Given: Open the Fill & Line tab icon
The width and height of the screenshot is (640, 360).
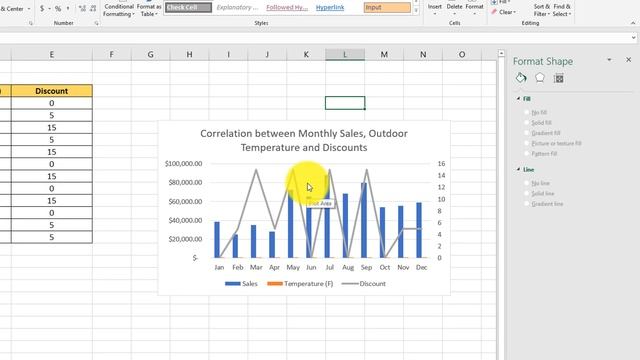Looking at the screenshot, I should [521, 78].
